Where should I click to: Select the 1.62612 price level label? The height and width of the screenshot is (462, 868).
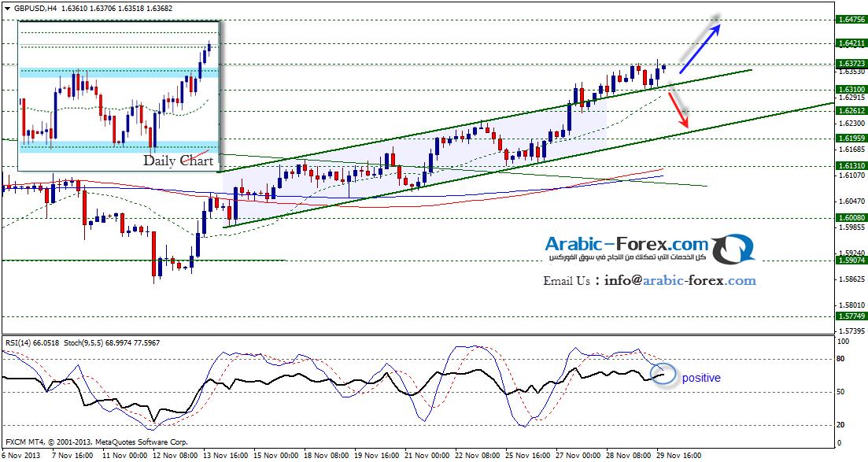[x=851, y=111]
